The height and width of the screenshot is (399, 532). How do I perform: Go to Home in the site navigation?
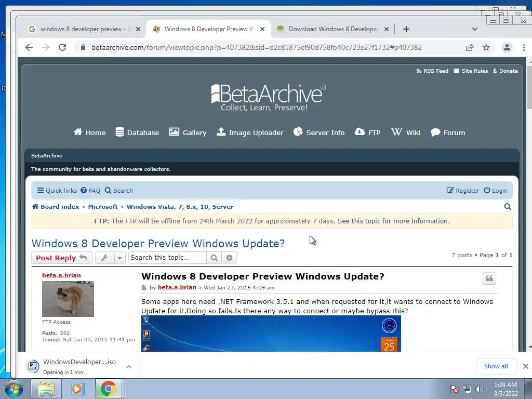click(x=89, y=132)
